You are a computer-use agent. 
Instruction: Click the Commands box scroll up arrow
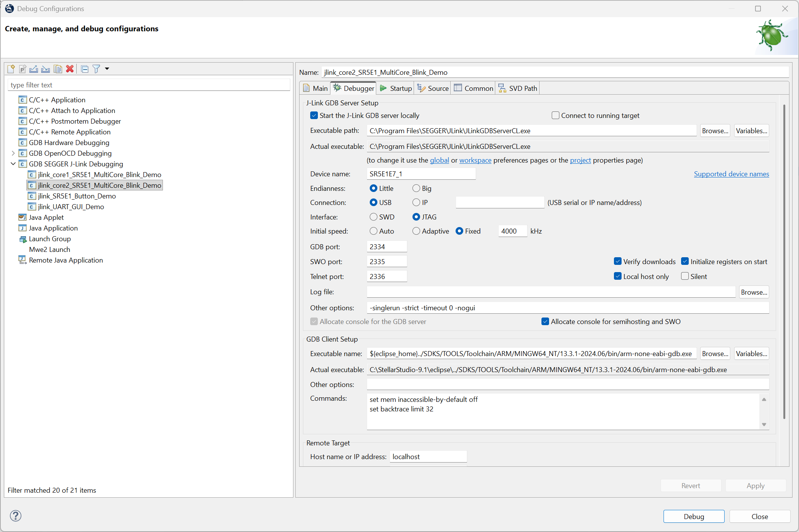point(764,400)
